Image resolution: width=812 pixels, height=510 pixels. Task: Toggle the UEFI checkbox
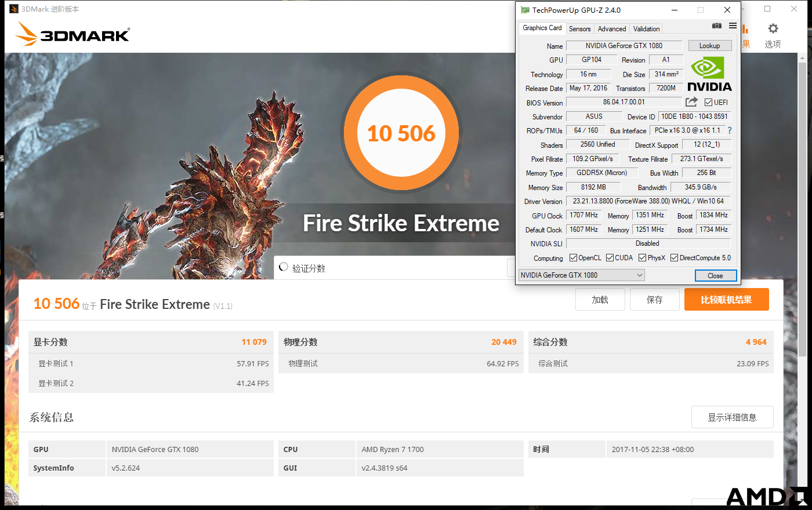[708, 103]
